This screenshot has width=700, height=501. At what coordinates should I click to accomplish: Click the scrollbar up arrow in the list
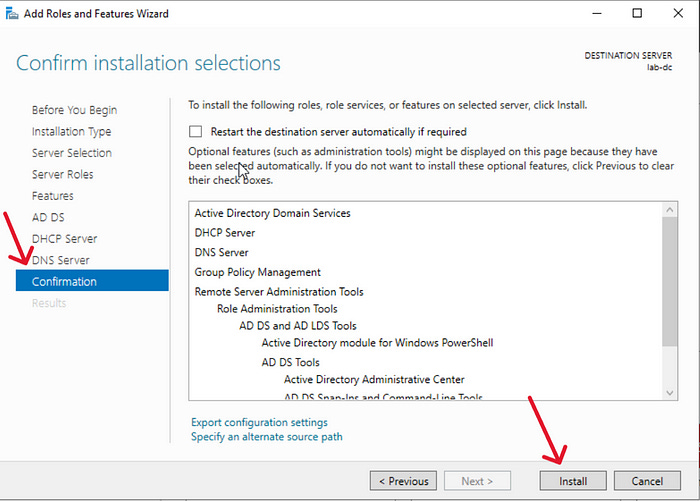pos(670,209)
